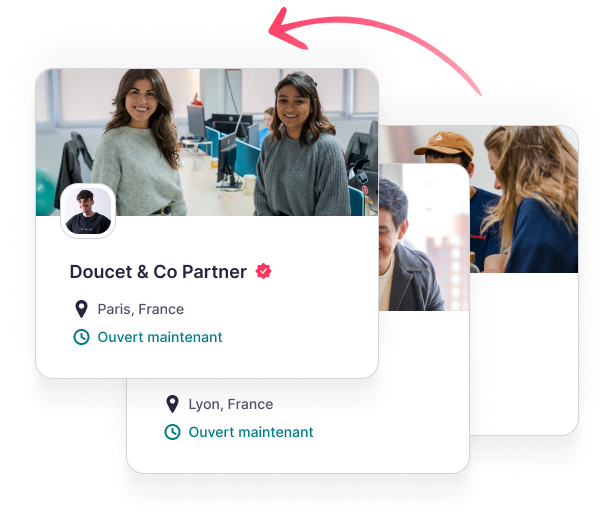
Task: Click Ouvert maintenant on the Lyon card
Action: (x=251, y=432)
